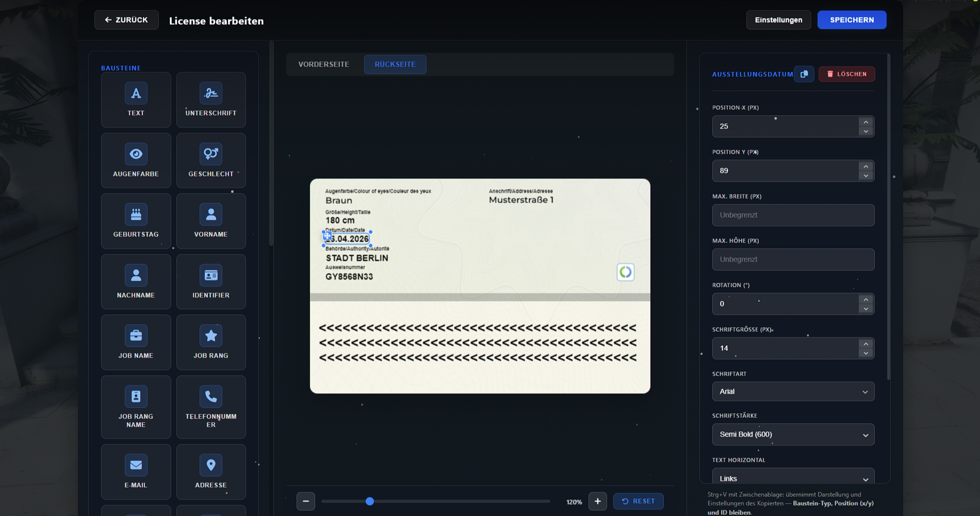
Task: Zoom out with the minus button
Action: pos(306,501)
